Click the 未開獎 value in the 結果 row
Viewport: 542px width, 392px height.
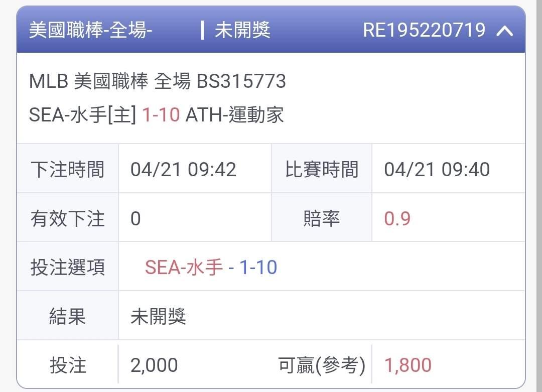pyautogui.click(x=158, y=316)
